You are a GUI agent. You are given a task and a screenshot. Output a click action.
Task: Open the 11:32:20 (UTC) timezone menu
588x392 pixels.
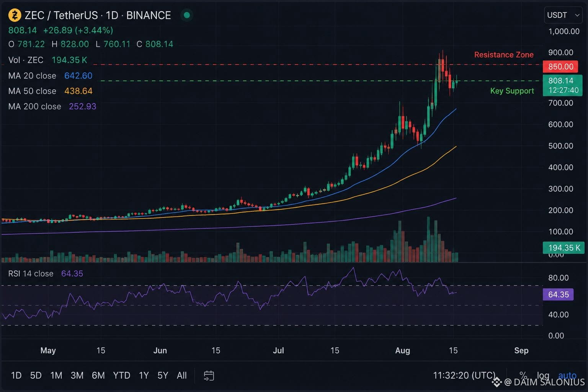coord(464,376)
